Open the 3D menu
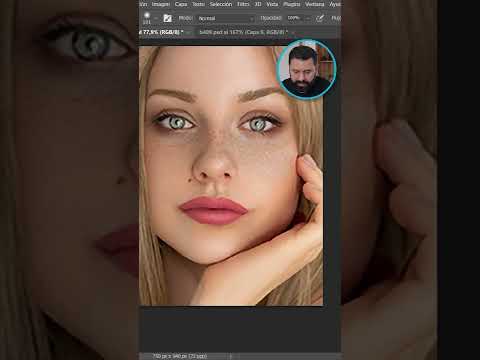The height and width of the screenshot is (360, 480). [258, 4]
